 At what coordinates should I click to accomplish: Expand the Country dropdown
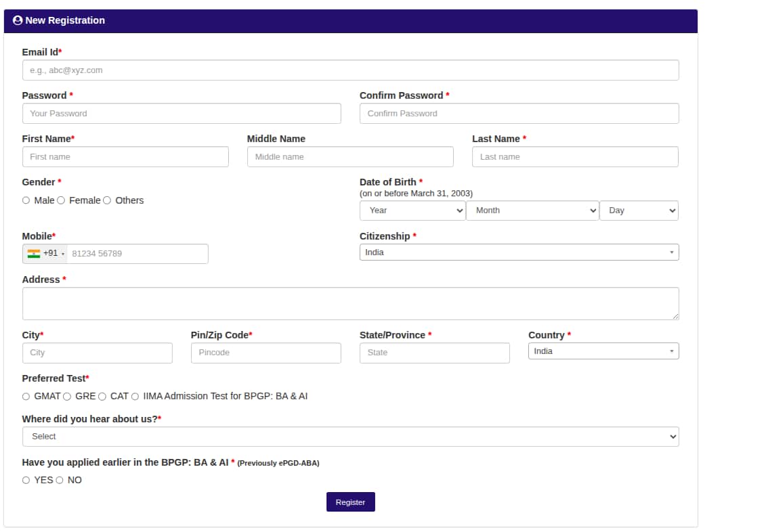pos(603,351)
